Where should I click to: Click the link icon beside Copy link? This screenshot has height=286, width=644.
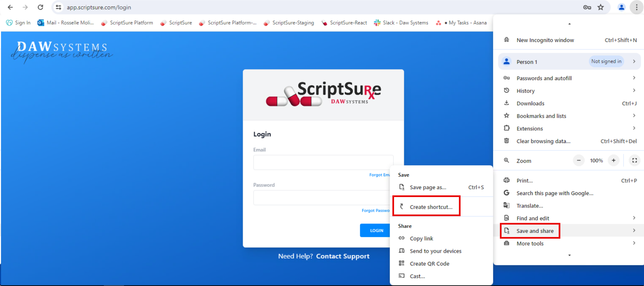(x=401, y=238)
